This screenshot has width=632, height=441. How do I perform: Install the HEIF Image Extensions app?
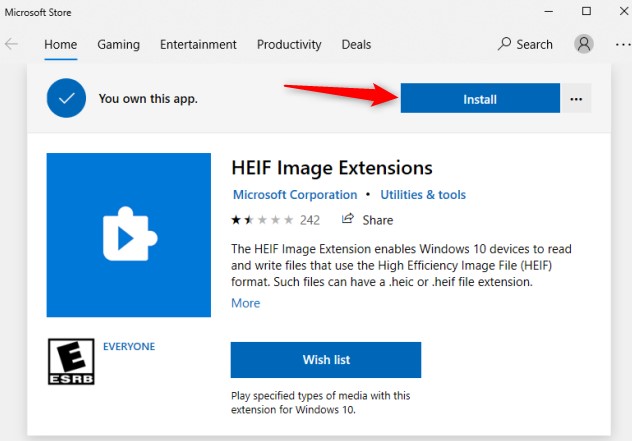point(480,98)
